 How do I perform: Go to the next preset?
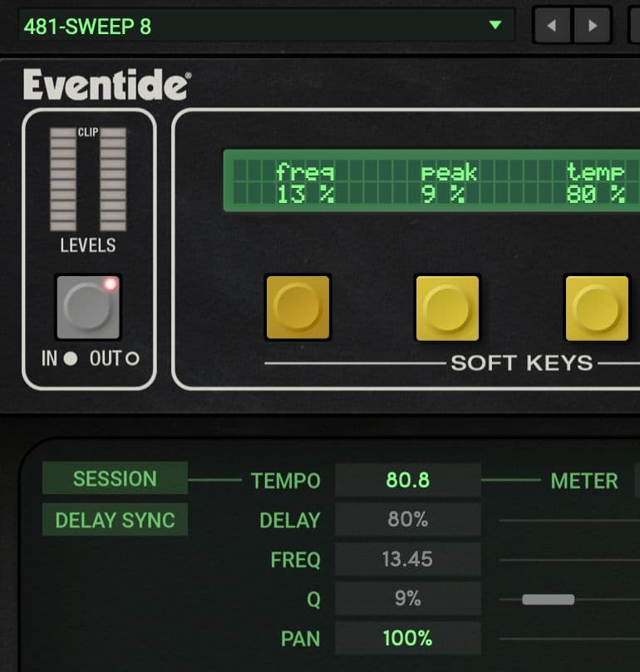coord(592,26)
